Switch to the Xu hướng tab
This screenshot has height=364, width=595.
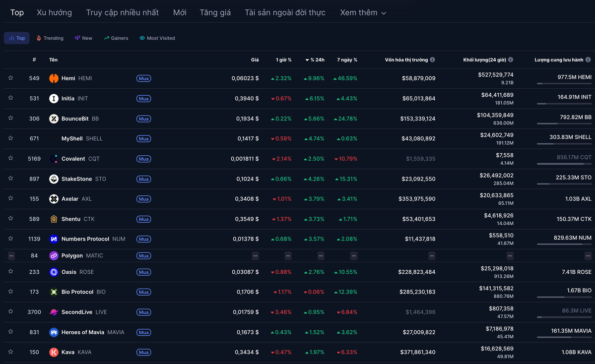coord(54,13)
